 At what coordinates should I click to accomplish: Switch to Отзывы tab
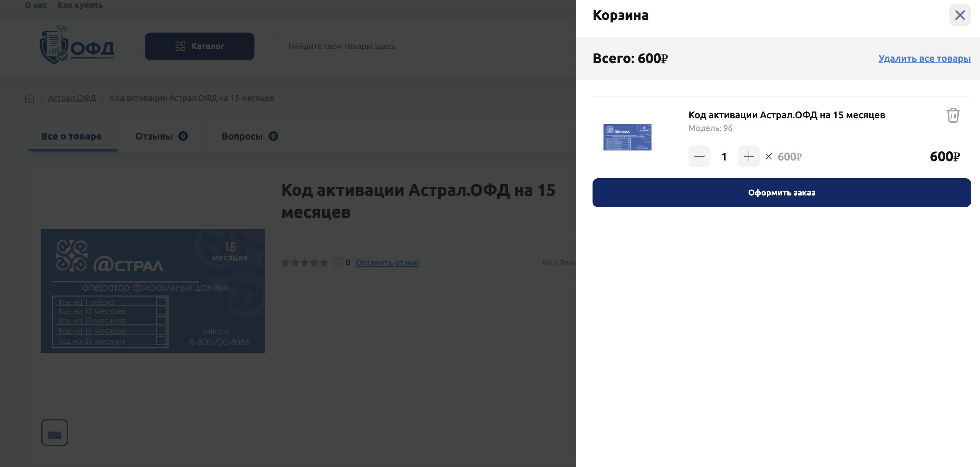coord(161,136)
